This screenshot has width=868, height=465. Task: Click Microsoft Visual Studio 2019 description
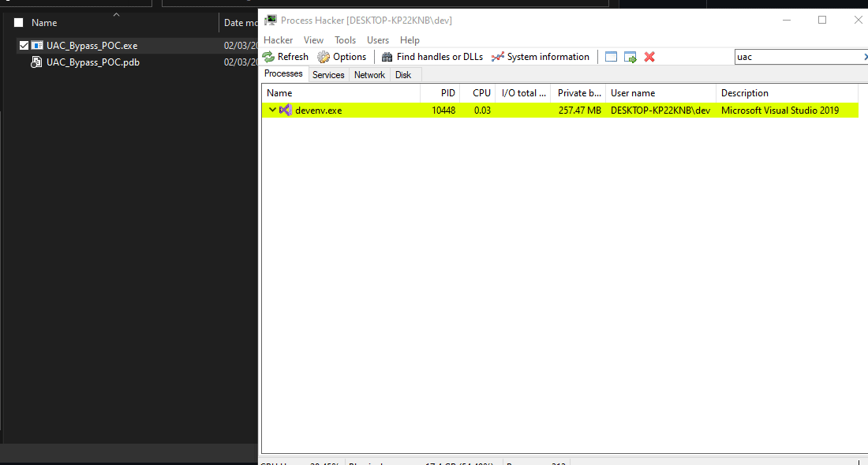(x=780, y=111)
